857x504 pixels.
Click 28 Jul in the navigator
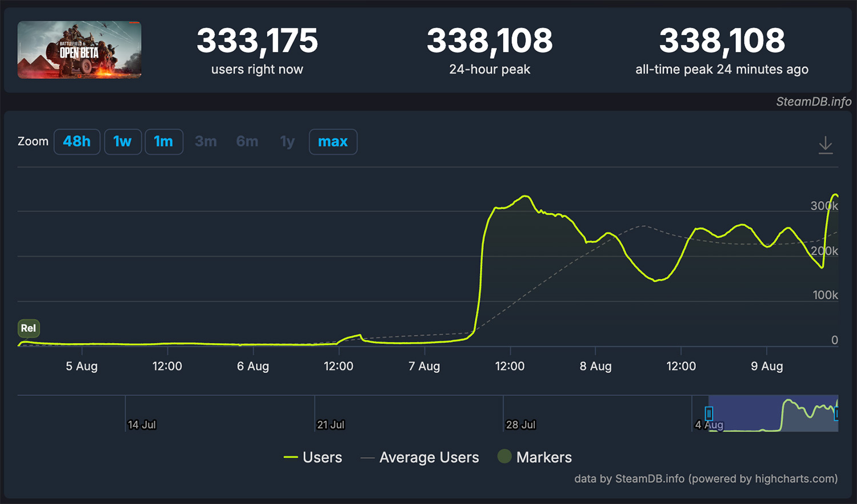tap(520, 425)
